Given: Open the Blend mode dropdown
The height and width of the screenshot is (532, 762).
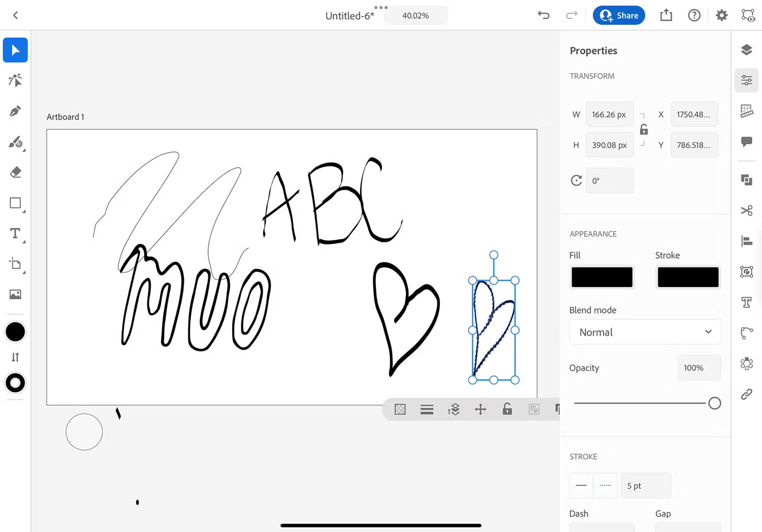Looking at the screenshot, I should (645, 331).
